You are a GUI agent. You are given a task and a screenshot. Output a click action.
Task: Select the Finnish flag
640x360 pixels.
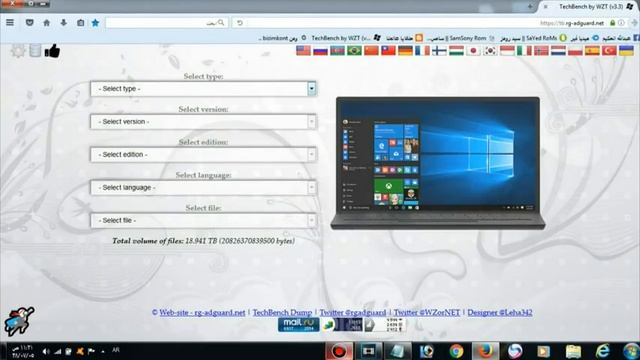click(440, 51)
